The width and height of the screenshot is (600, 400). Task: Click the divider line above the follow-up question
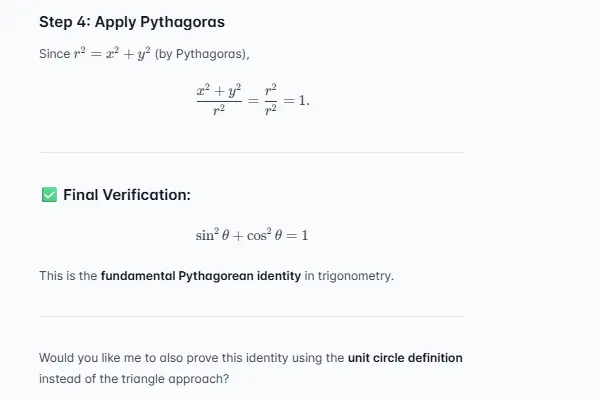[x=252, y=316]
